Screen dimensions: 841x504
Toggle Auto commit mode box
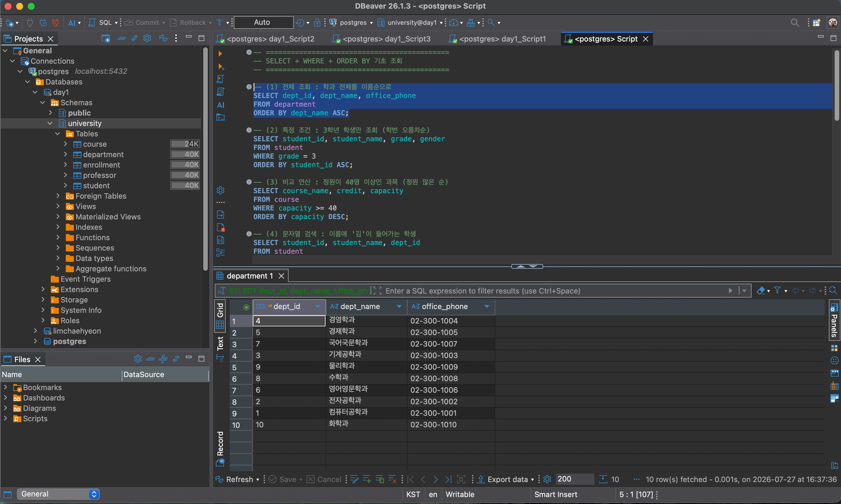tap(263, 22)
